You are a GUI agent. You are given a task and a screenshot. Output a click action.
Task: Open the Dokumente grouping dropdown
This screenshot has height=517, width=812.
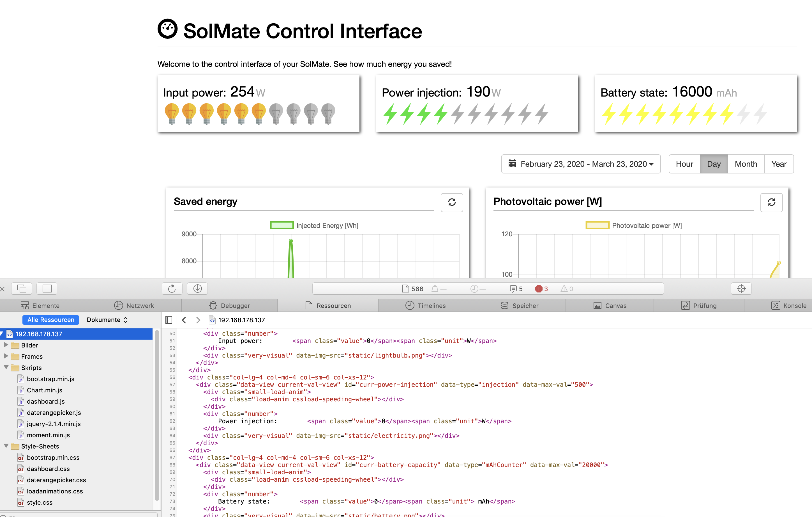107,320
